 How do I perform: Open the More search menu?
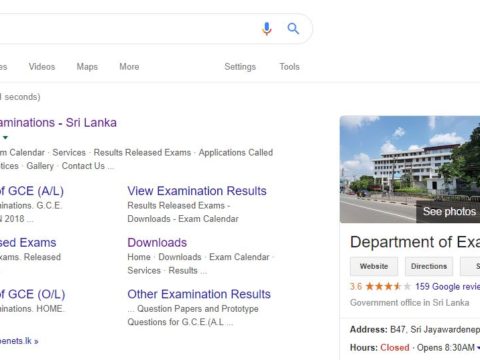129,67
